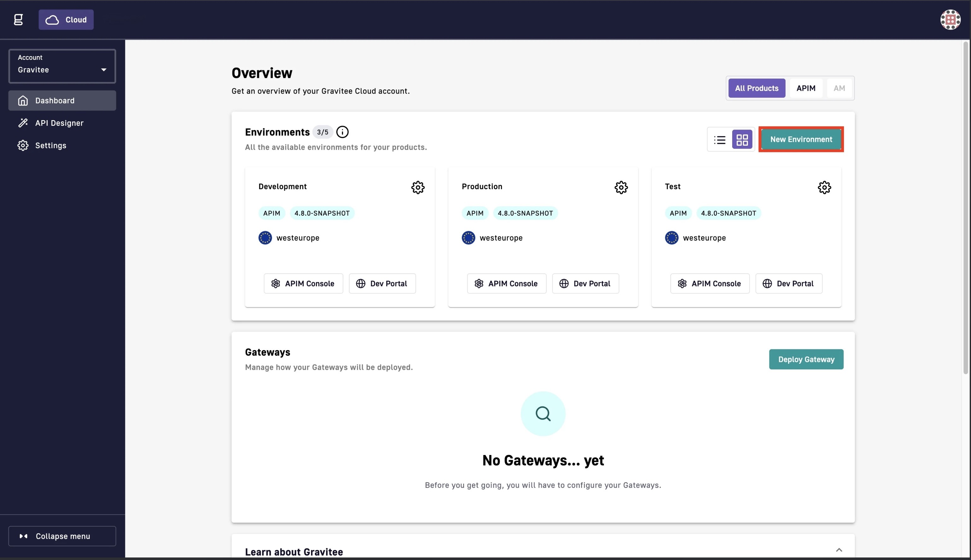Click the New Environment button
Screen dimensions: 971x560
point(801,140)
